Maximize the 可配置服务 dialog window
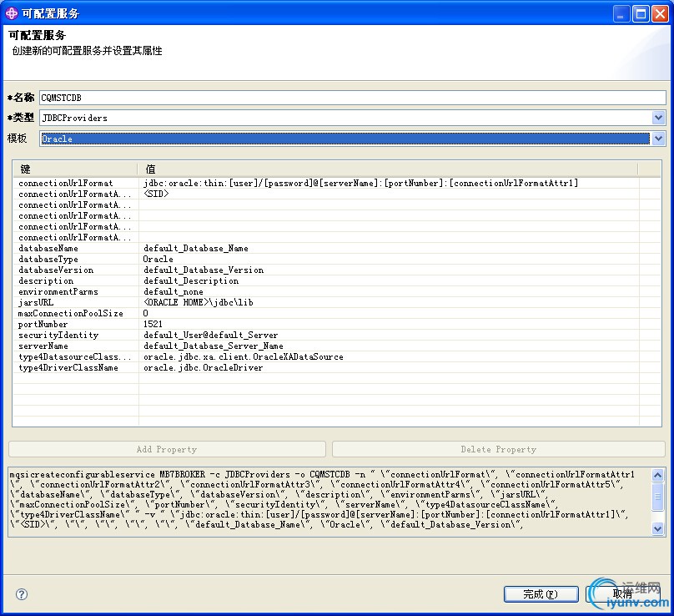Viewport: 674px width, 616px height. 641,14
